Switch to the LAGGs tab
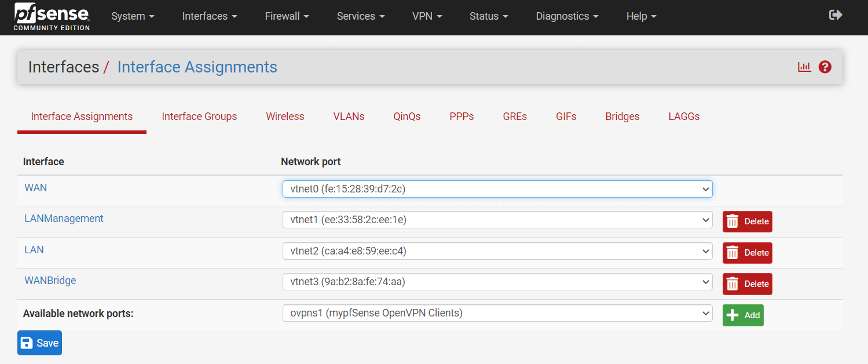The width and height of the screenshot is (868, 364). coord(684,117)
